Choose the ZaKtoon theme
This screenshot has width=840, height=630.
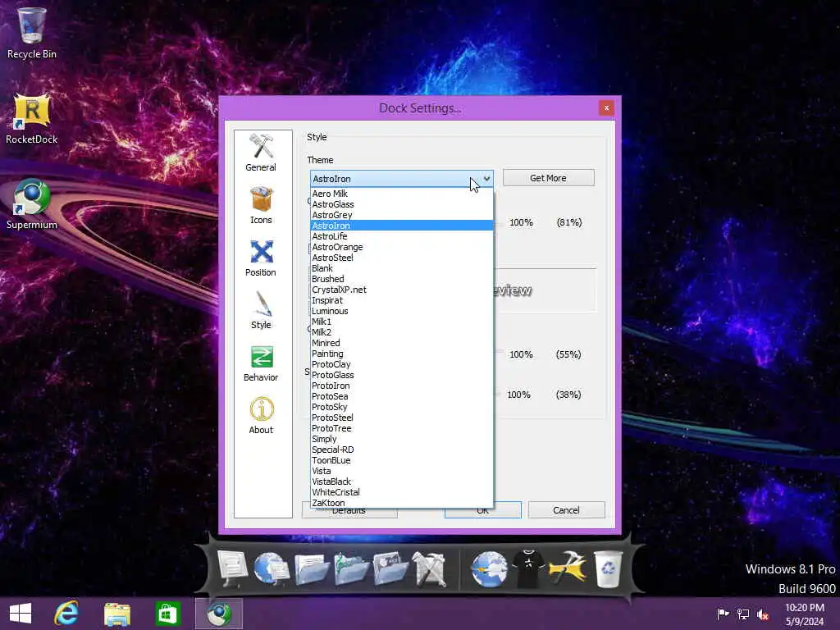tap(402, 503)
